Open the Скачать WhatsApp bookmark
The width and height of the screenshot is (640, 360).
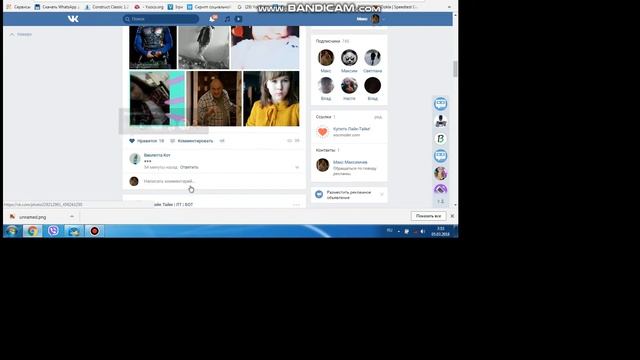pos(57,7)
